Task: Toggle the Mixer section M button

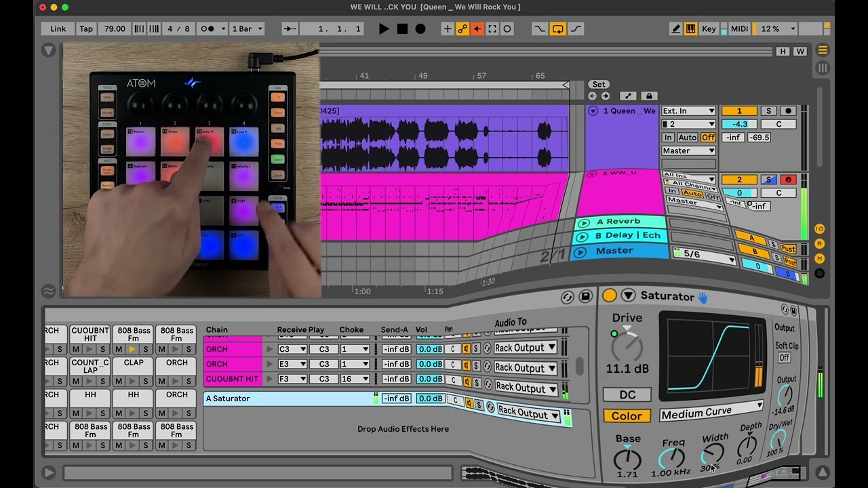Action: (x=819, y=259)
